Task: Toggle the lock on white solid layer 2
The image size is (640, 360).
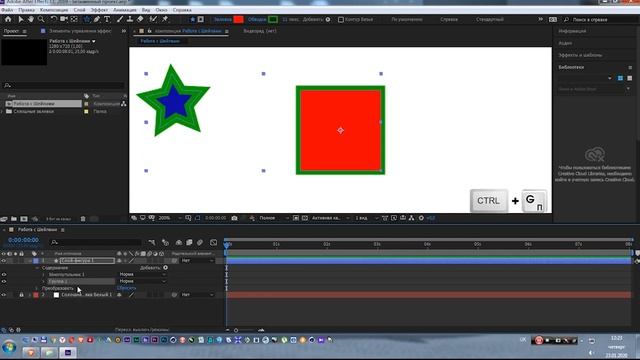Action: 22,295
